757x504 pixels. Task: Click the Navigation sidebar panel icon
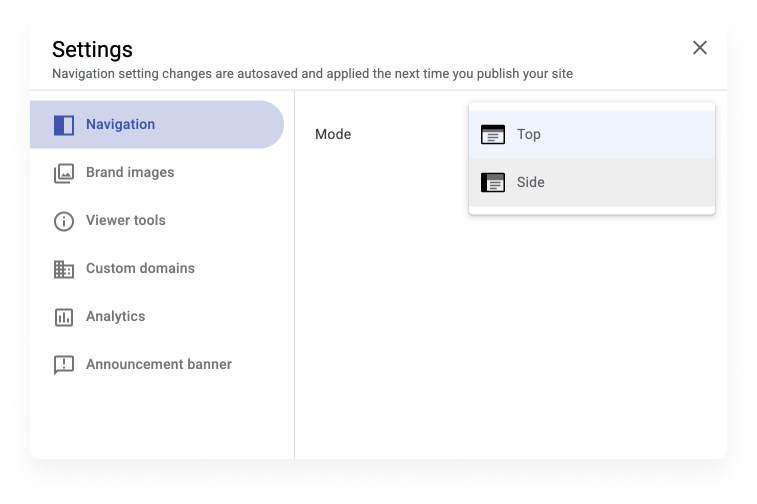[x=64, y=125]
